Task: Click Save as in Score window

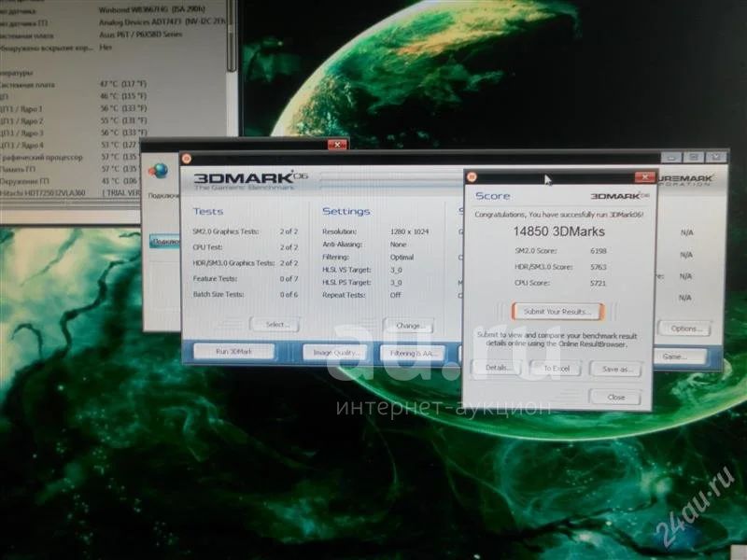Action: click(x=615, y=369)
